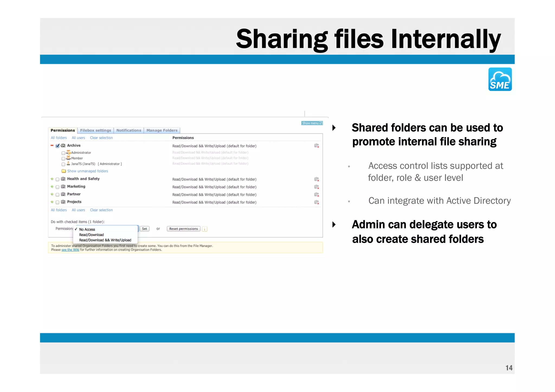Switch to the Manage Folders tab
This screenshot has width=555, height=392.
click(x=162, y=130)
